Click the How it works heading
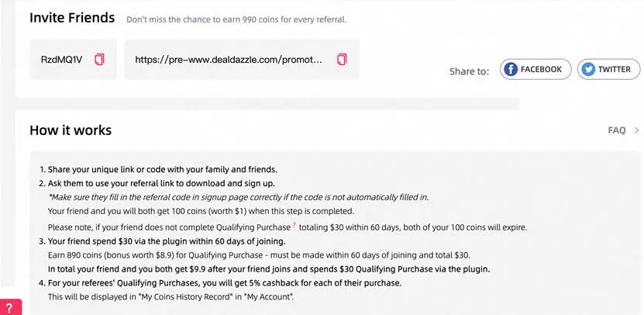644x315 pixels. click(x=71, y=130)
